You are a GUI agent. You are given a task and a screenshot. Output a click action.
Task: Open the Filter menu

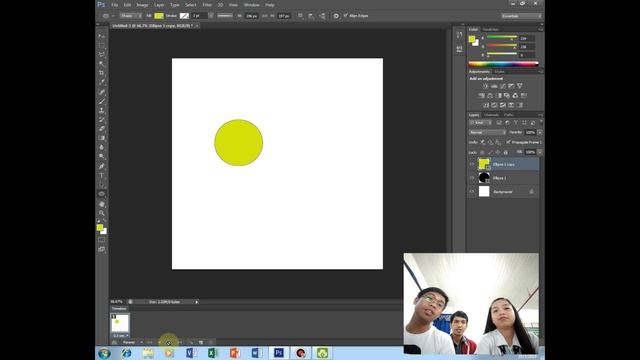coord(207,5)
